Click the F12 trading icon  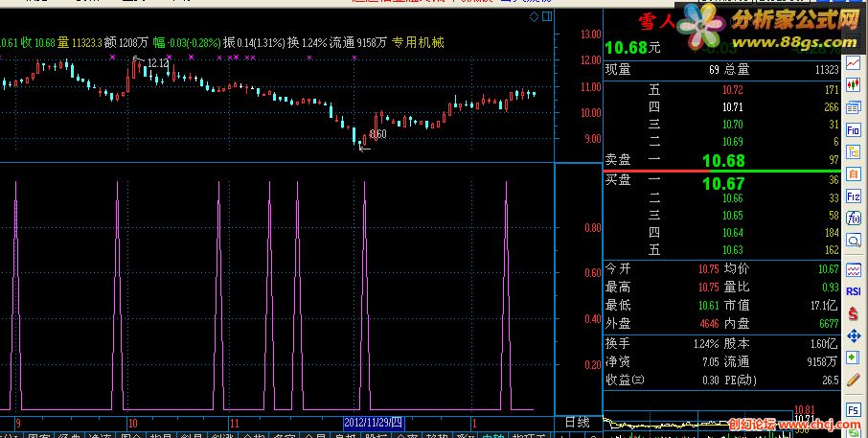tap(853, 196)
